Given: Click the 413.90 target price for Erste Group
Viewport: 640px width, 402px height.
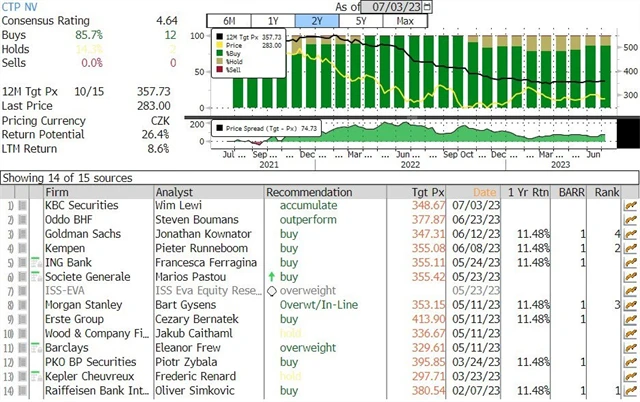Looking at the screenshot, I should [429, 319].
